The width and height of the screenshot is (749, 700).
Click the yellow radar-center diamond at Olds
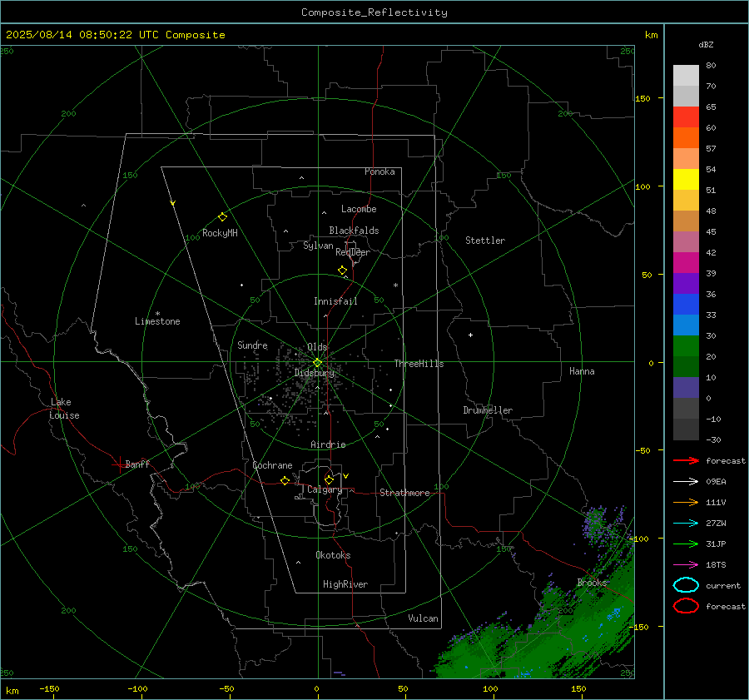tap(317, 363)
